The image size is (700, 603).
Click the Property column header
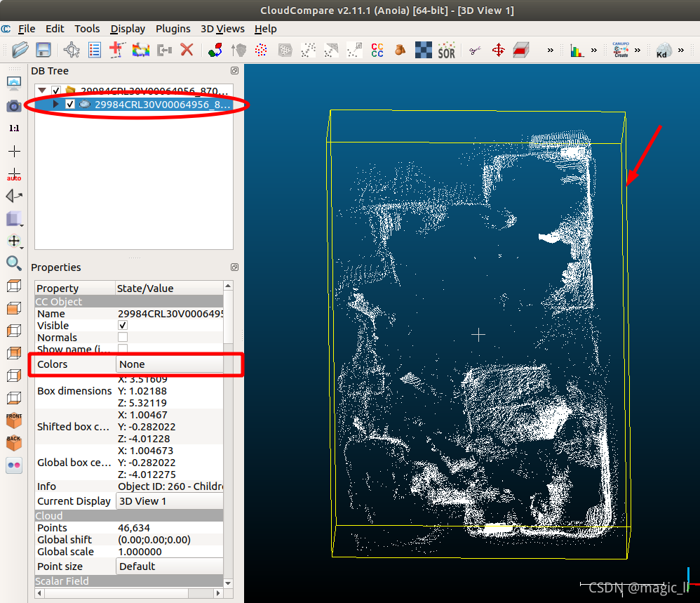click(75, 288)
